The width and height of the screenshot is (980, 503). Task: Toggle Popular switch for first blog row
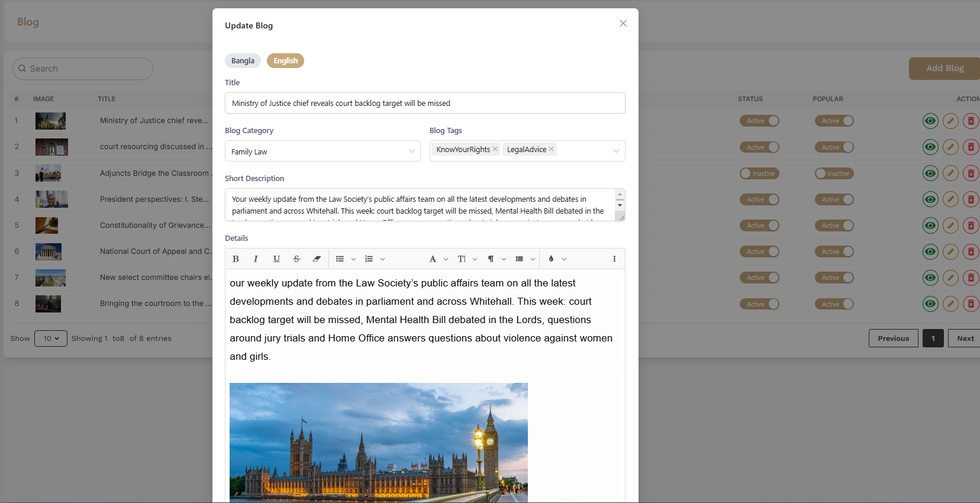[x=834, y=121]
